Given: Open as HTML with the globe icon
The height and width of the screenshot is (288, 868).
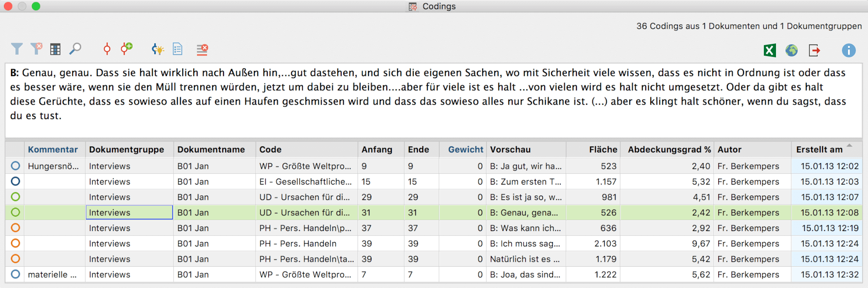Looking at the screenshot, I should pos(792,50).
